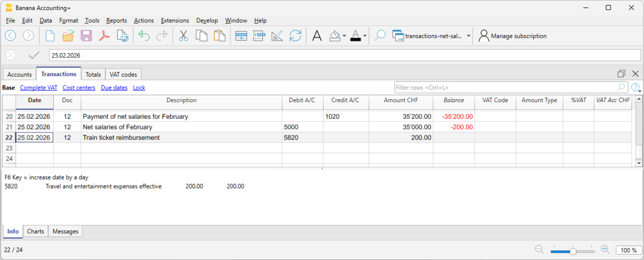Image resolution: width=644 pixels, height=260 pixels.
Task: Open the Tools menu
Action: [x=92, y=20]
